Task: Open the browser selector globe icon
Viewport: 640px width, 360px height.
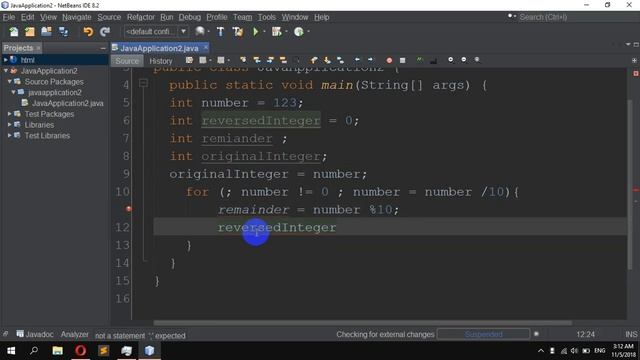Action: (x=200, y=31)
